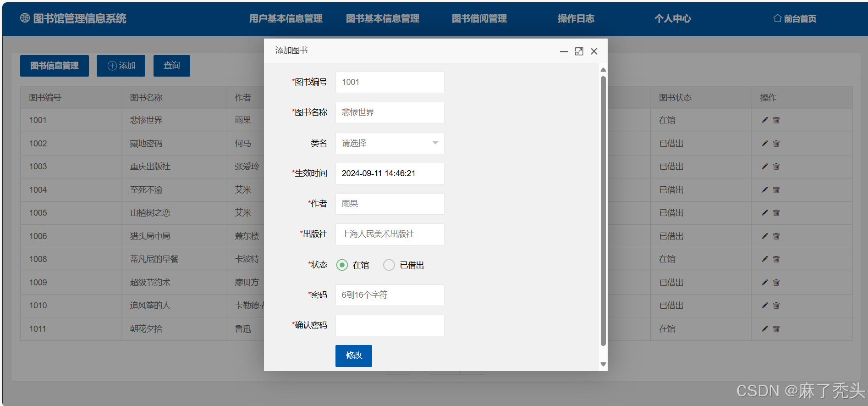
Task: Click the 添加 button
Action: pyautogui.click(x=121, y=66)
